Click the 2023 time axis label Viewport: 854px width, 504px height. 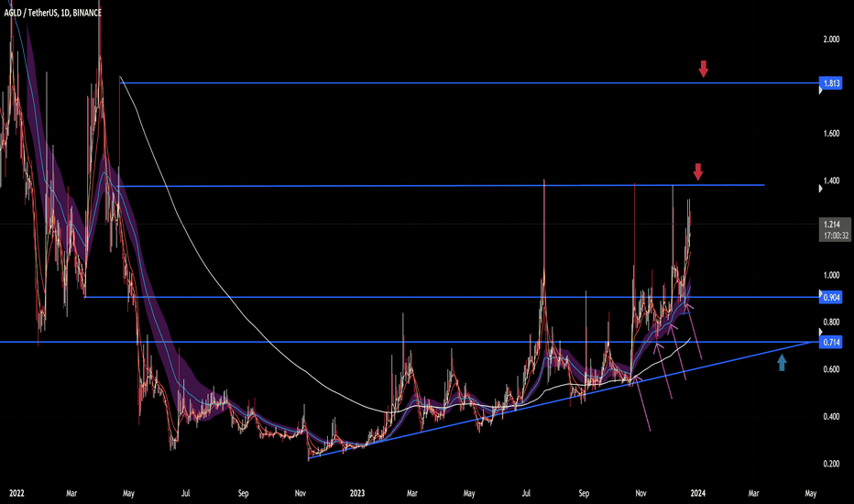[357, 493]
